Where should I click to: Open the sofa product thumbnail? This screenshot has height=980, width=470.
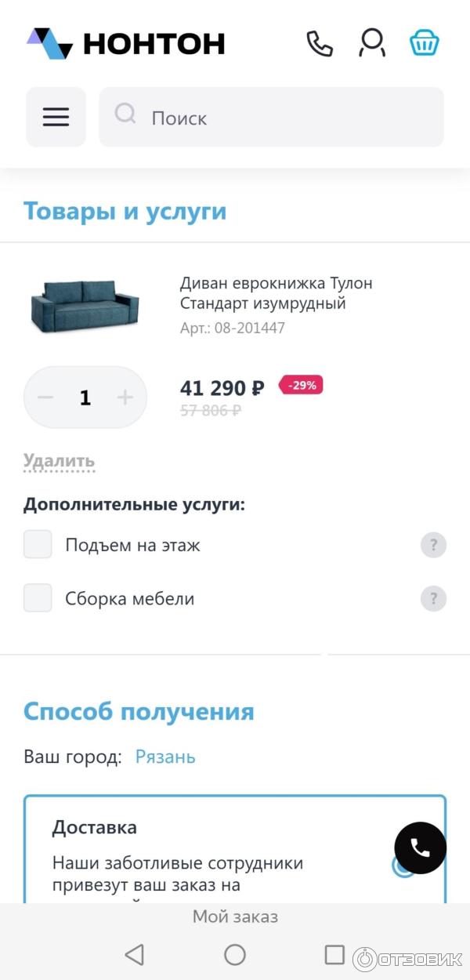tap(85, 306)
